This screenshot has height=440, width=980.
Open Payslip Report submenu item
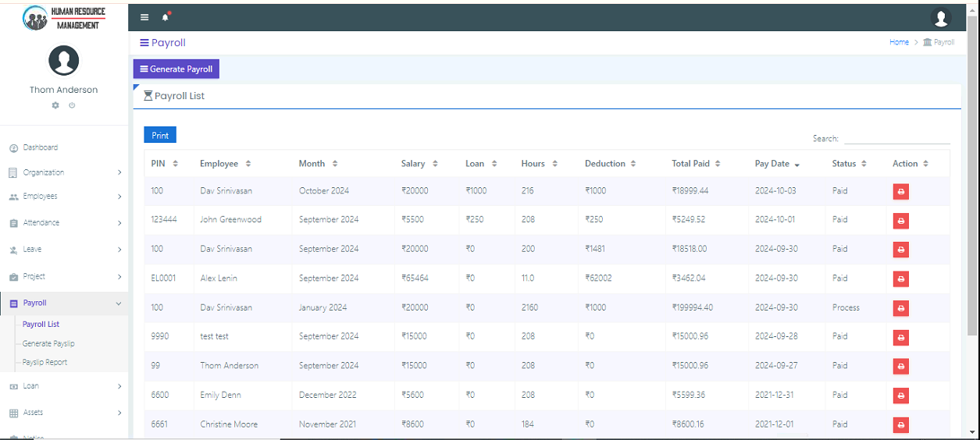point(45,362)
